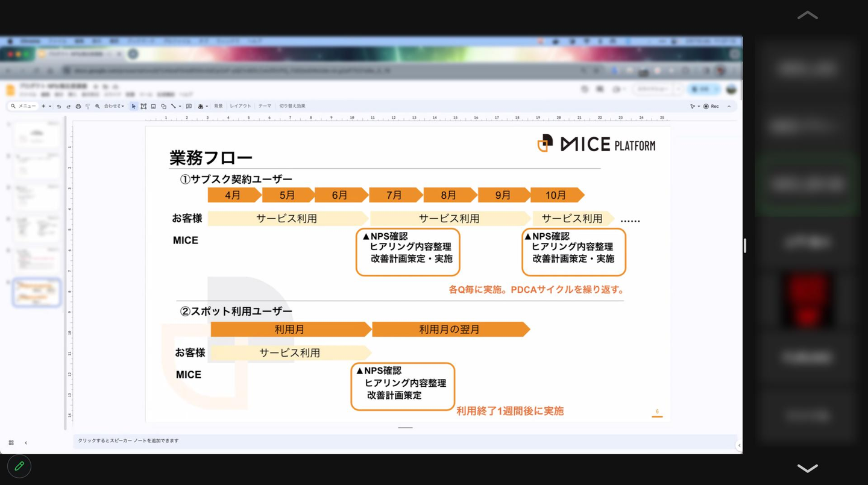Switch to grid view icon
This screenshot has width=868, height=485.
(11, 442)
